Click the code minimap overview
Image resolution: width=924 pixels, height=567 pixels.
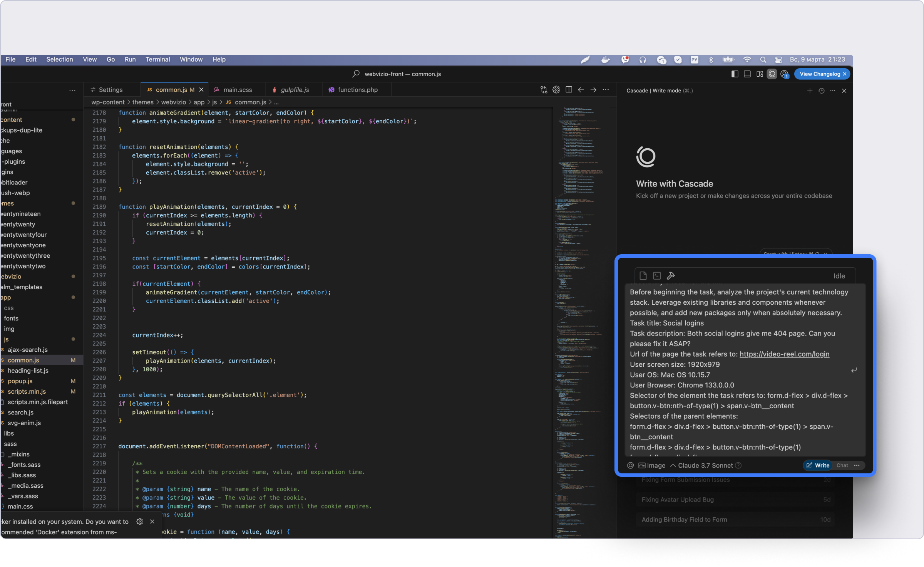[x=577, y=270]
